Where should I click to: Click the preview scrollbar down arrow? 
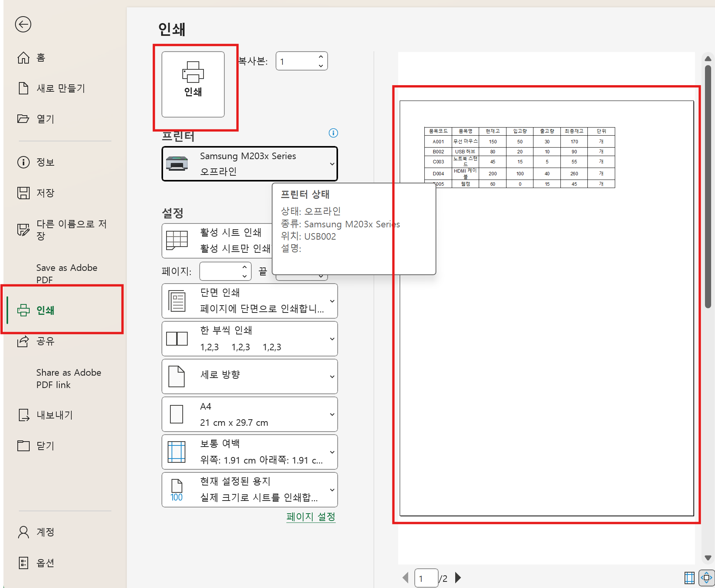coord(708,558)
